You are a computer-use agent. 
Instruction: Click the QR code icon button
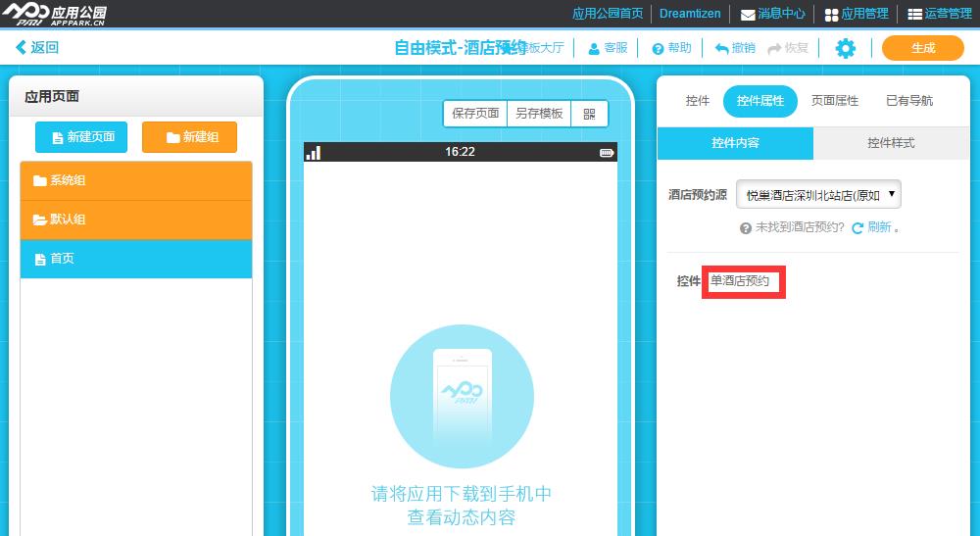tap(589, 114)
